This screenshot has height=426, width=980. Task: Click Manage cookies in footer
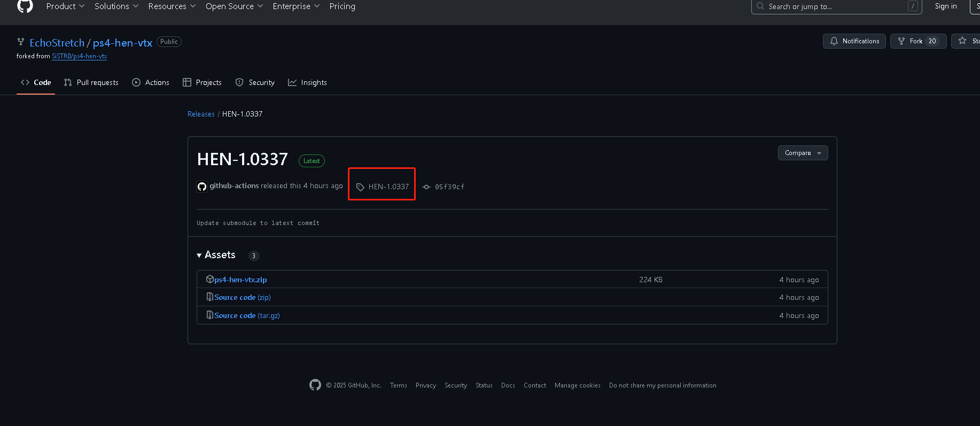click(578, 385)
